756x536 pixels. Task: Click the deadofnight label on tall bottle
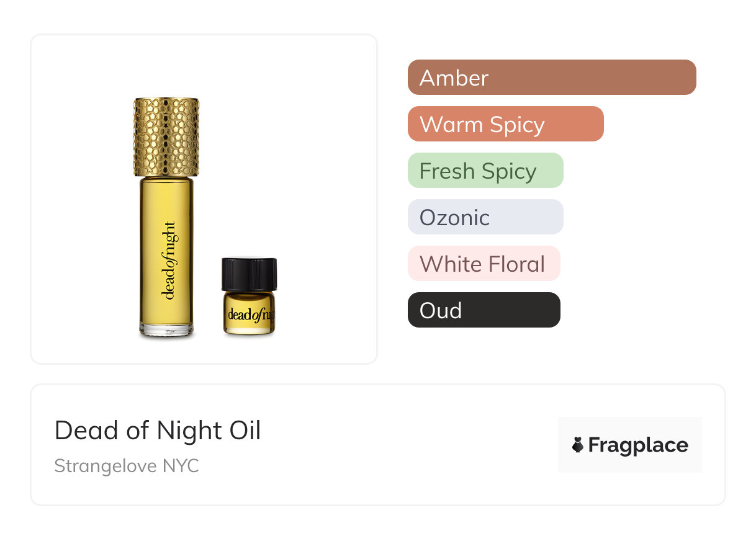(x=169, y=261)
